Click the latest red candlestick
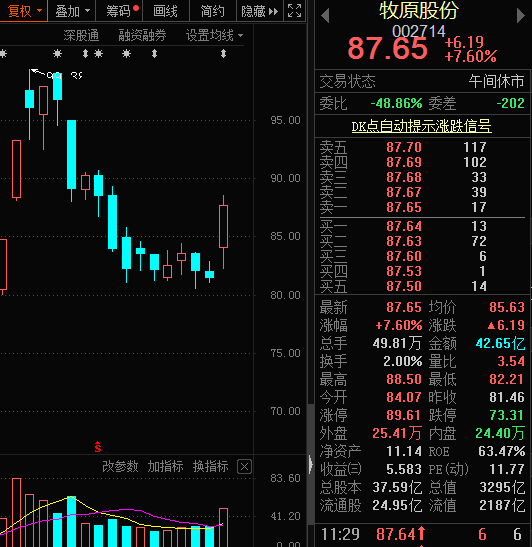 tap(223, 227)
